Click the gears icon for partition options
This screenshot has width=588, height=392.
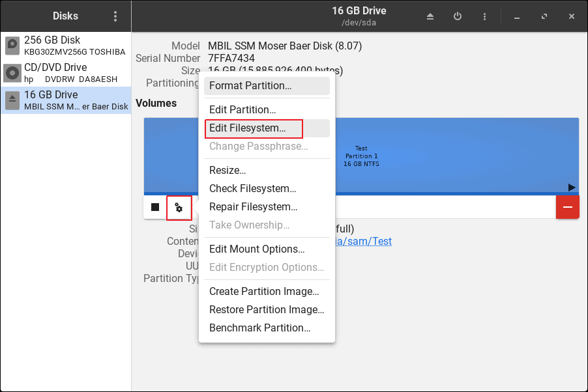coord(179,208)
